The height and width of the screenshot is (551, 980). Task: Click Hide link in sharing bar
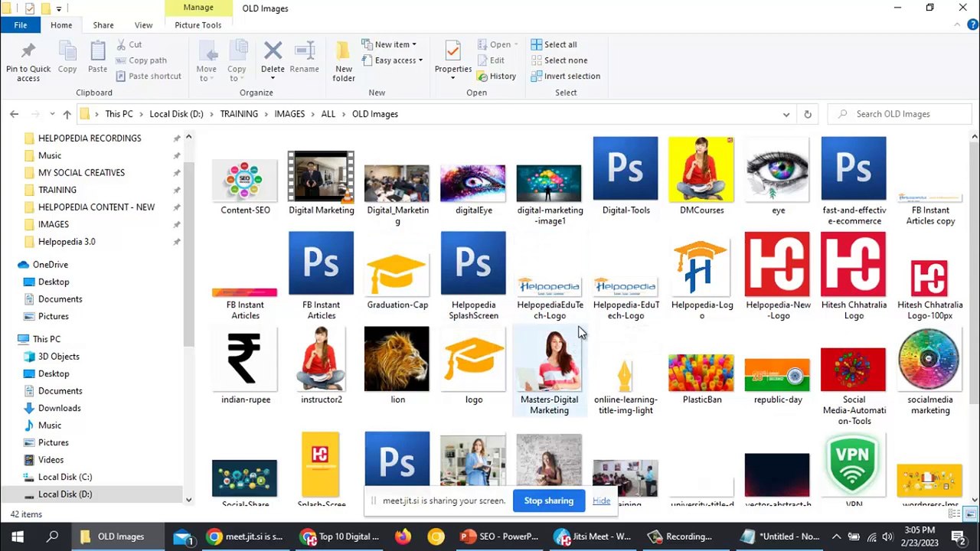tap(601, 500)
